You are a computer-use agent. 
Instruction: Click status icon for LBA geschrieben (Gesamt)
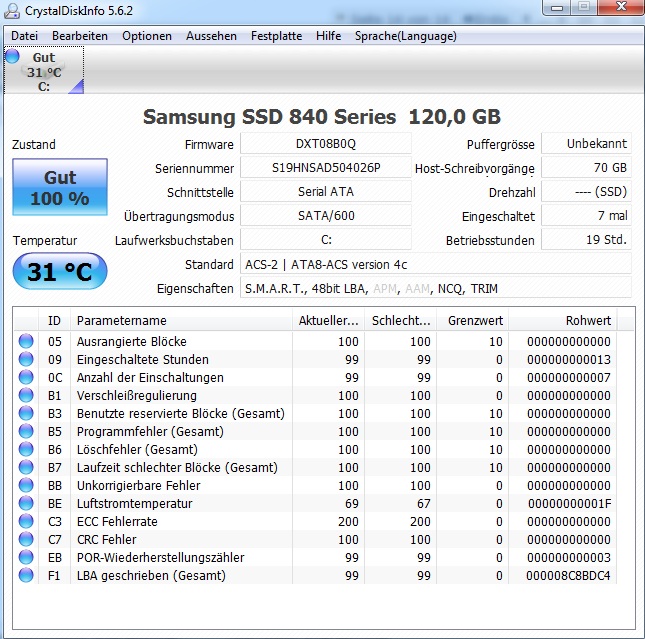(26, 575)
